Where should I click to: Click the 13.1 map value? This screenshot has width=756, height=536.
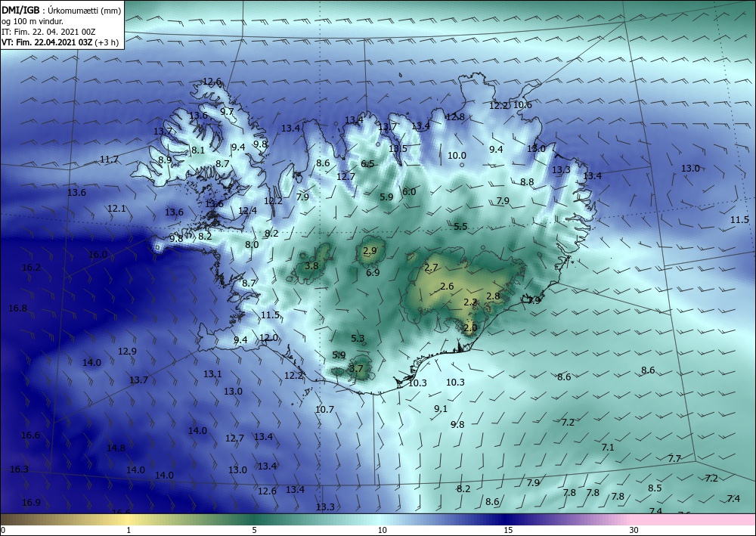pyautogui.click(x=212, y=373)
